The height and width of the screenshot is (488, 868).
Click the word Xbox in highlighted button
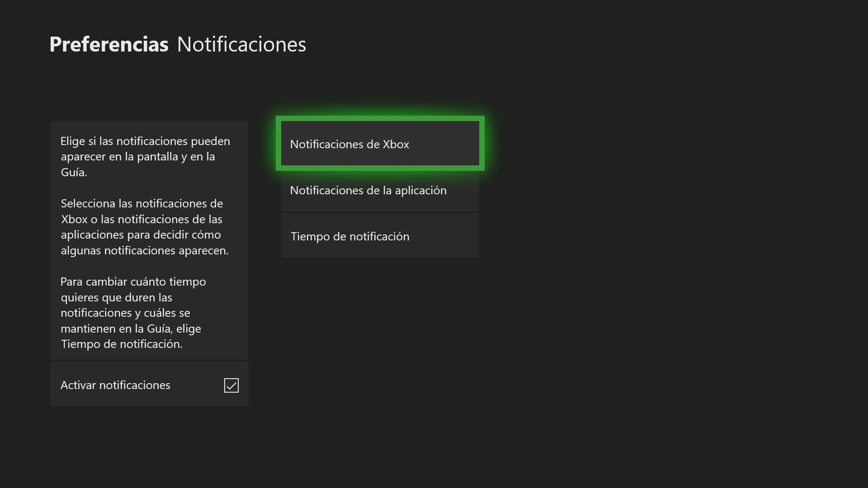[x=396, y=144]
